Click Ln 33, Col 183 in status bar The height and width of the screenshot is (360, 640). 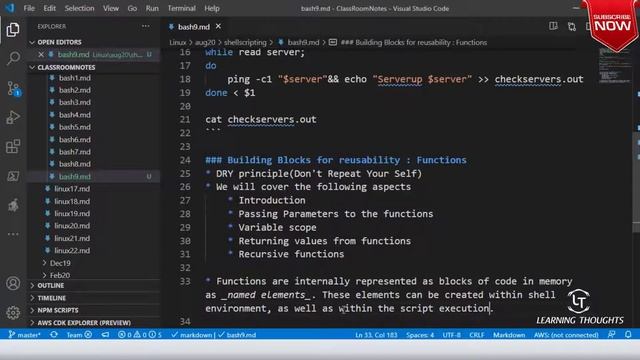376,335
